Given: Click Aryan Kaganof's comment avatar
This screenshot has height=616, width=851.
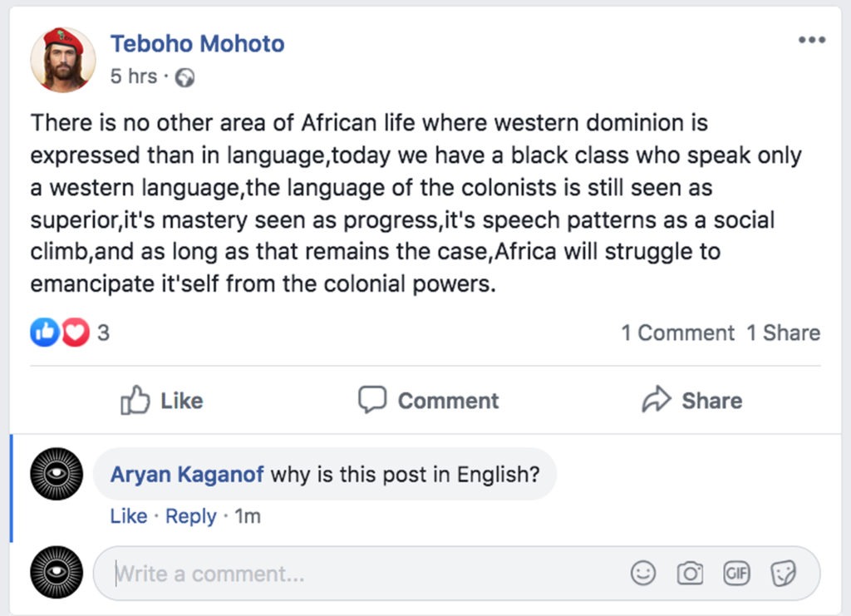Looking at the screenshot, I should point(57,474).
